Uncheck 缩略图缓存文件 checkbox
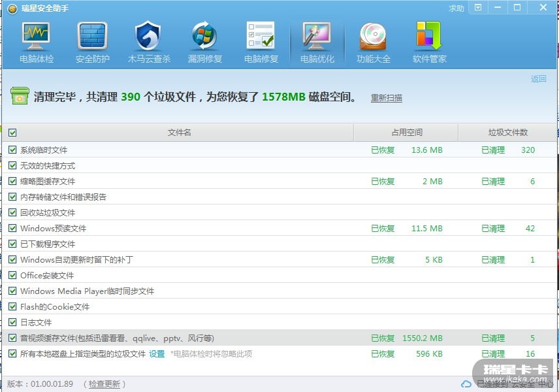This screenshot has width=559, height=392. pos(12,181)
